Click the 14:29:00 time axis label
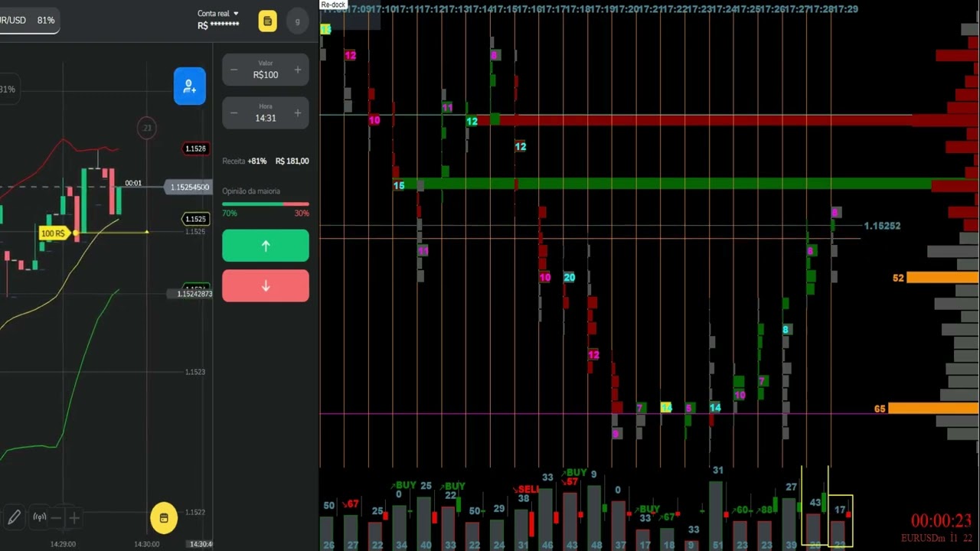This screenshot has height=551, width=980. (x=63, y=544)
